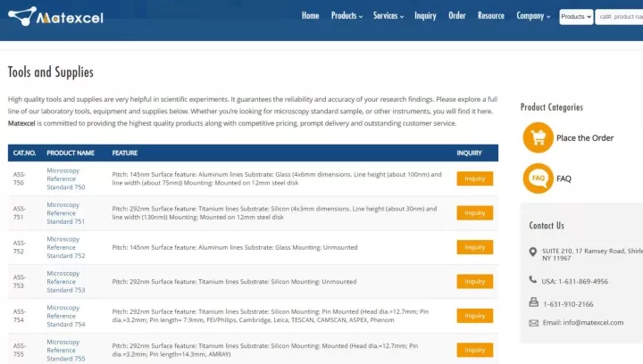Open Microscopy Reference Standard 751 link
Viewport: 643px width, 364px height.
(65, 213)
